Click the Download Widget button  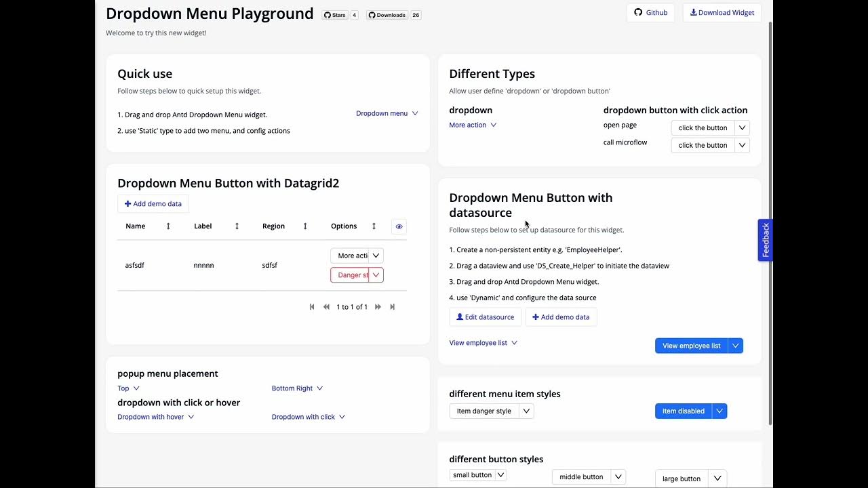click(x=722, y=13)
